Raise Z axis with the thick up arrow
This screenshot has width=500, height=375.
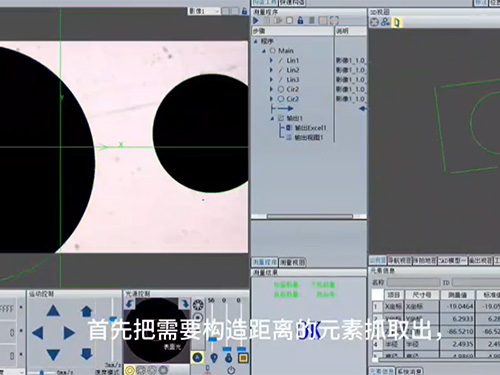86,311
